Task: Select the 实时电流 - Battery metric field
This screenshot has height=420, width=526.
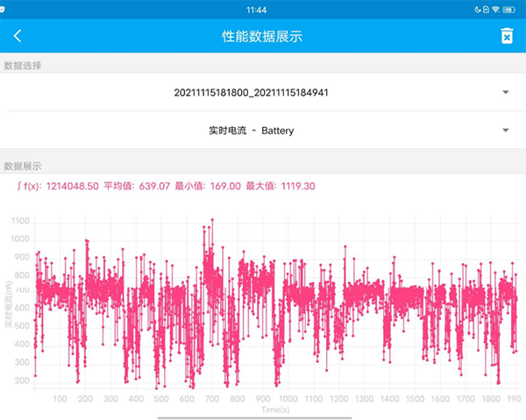Action: click(251, 131)
